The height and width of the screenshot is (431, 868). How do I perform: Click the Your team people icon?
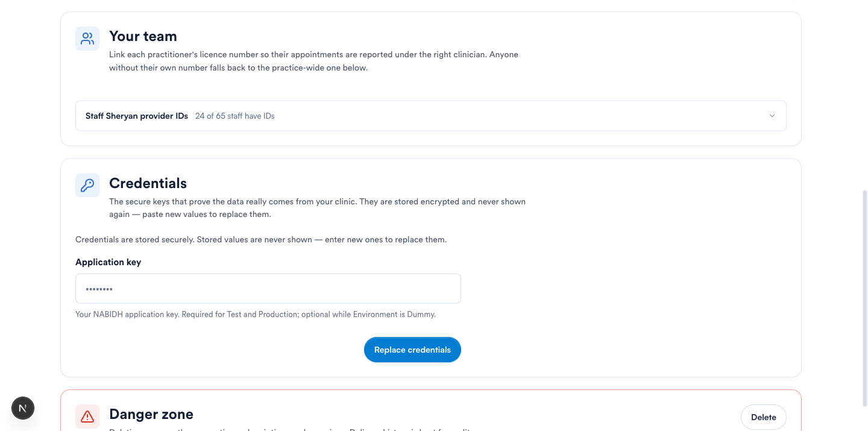(87, 39)
